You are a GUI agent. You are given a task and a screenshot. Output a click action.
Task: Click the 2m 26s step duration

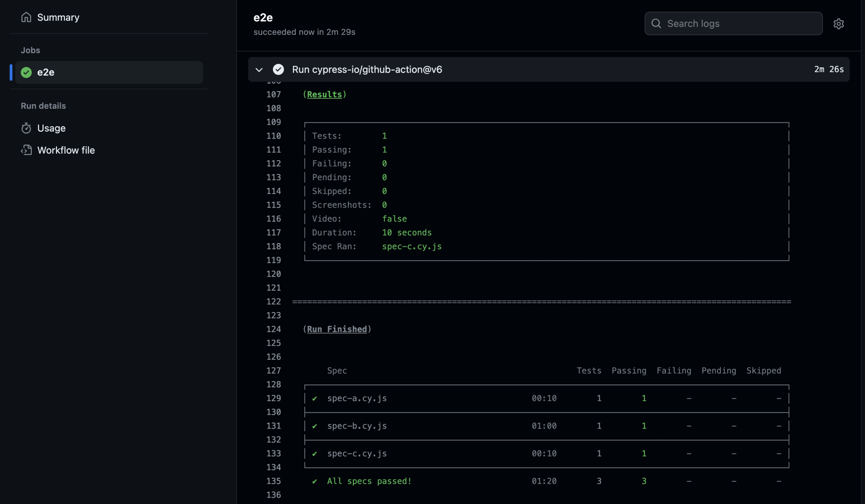[828, 69]
